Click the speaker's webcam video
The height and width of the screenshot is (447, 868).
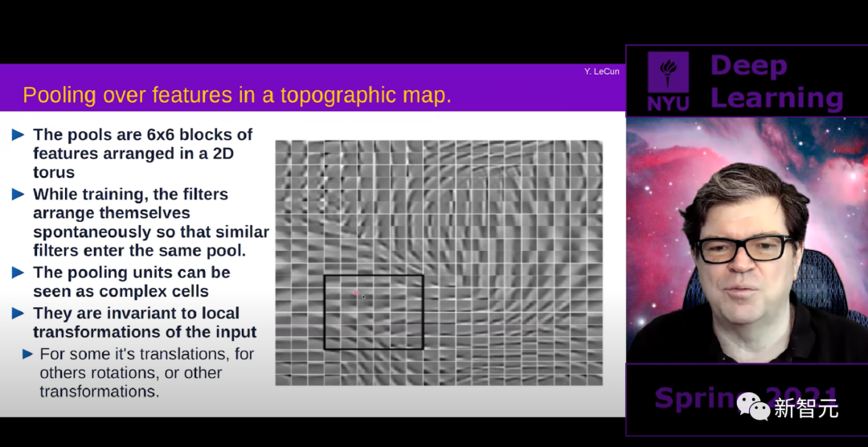point(747,240)
